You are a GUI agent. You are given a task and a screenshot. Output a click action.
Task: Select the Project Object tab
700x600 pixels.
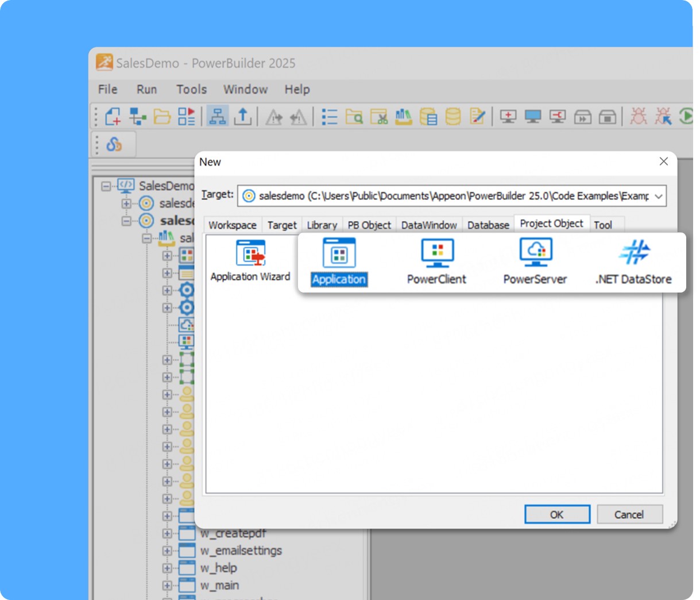pyautogui.click(x=551, y=224)
